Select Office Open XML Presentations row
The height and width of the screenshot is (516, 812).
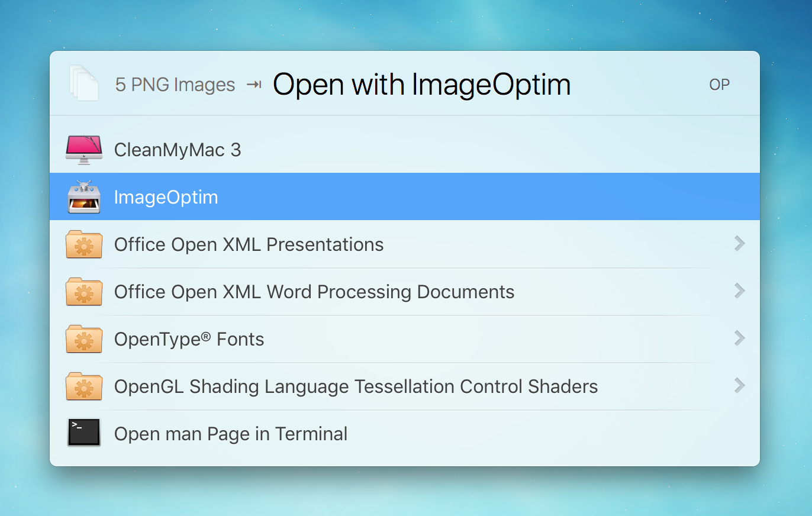tap(405, 244)
